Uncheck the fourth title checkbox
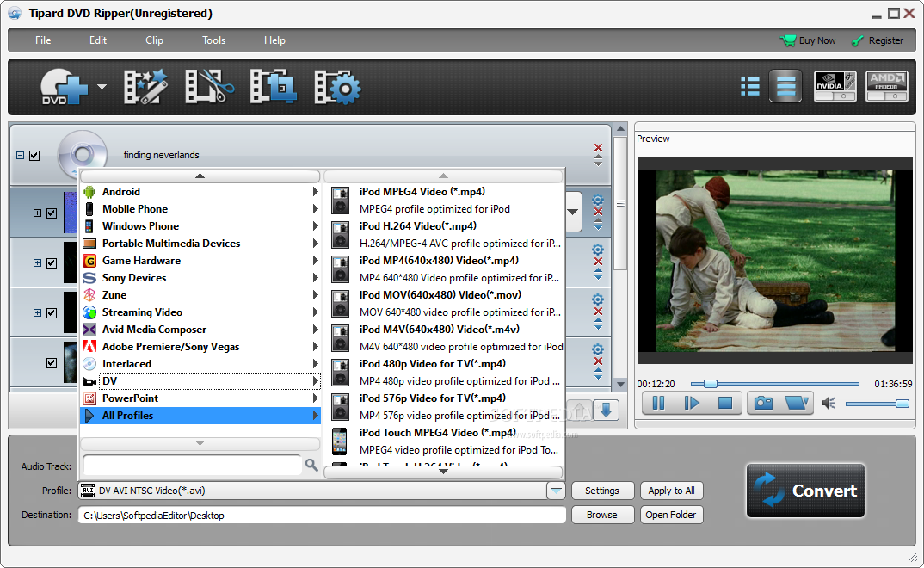The height and width of the screenshot is (568, 924). point(52,363)
